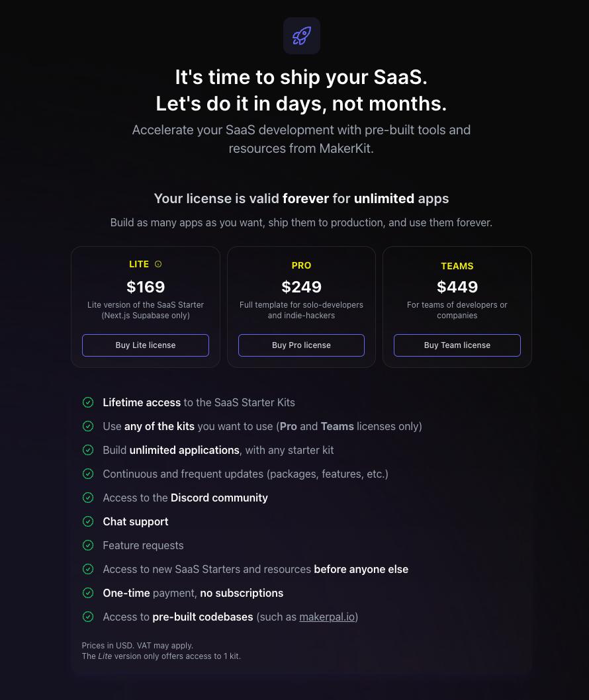Select the TEAMS pricing card
Image resolution: width=589 pixels, height=700 pixels.
(457, 307)
